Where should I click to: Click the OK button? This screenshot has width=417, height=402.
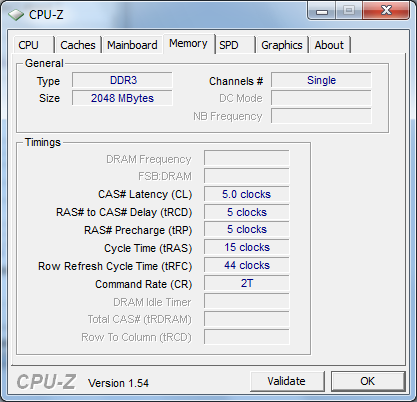pos(368,381)
